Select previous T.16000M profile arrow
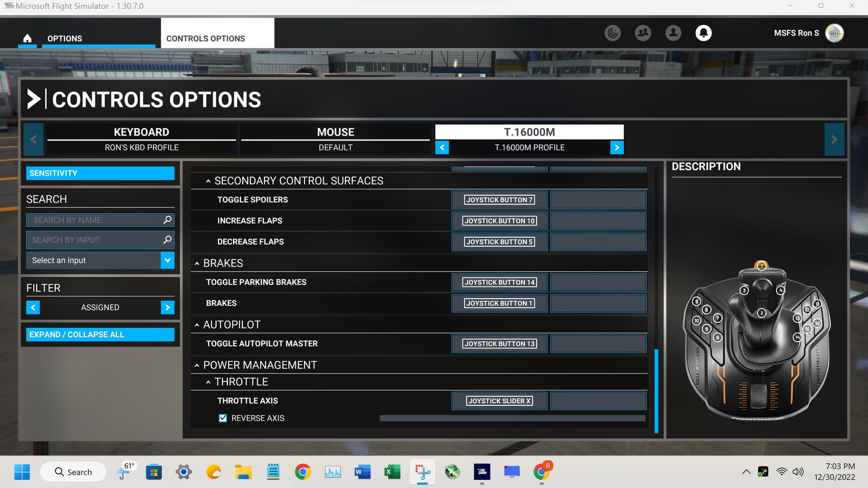Screen dimensions: 868x488 pos(442,148)
